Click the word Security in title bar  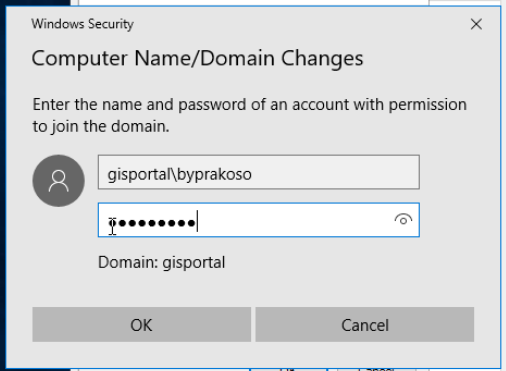point(111,24)
